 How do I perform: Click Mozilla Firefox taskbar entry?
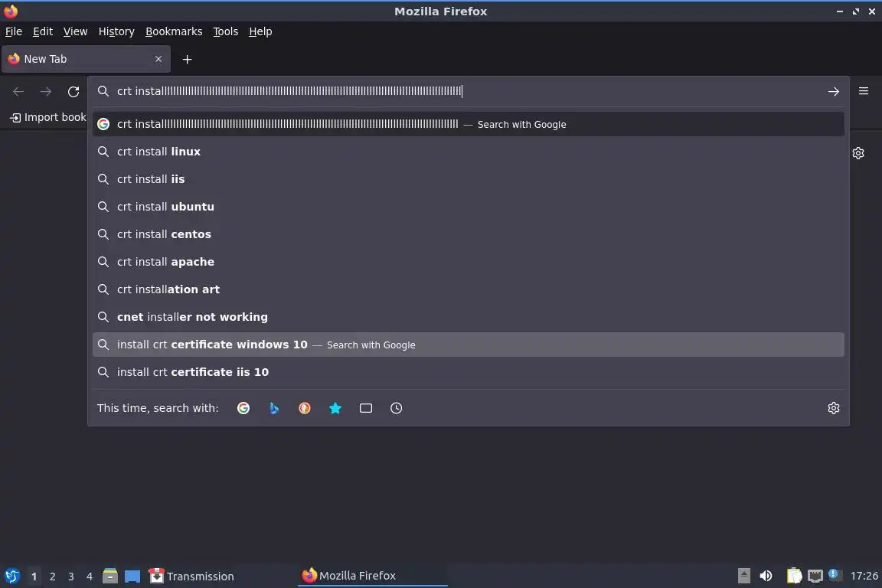[x=372, y=576]
